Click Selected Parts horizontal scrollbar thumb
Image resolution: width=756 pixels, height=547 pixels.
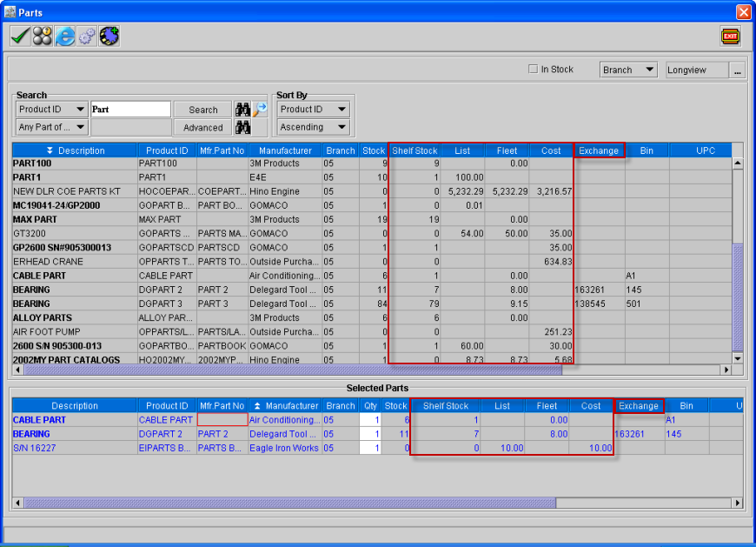(290, 504)
